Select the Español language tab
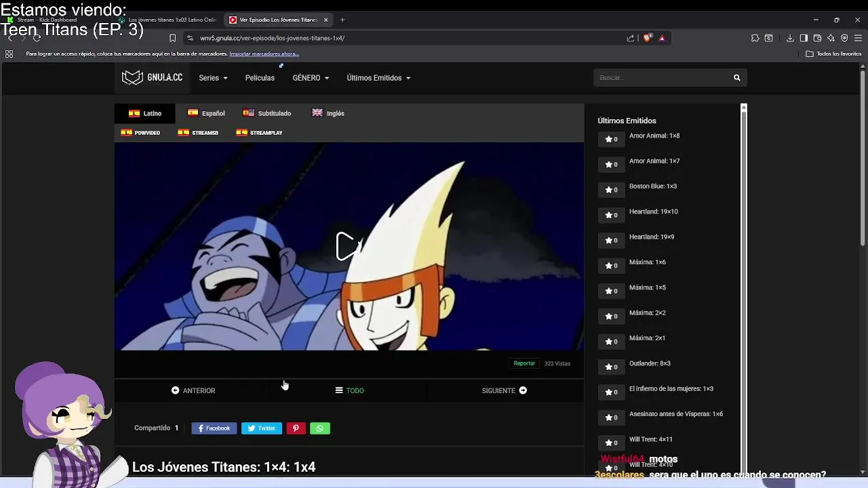The width and height of the screenshot is (868, 488). (206, 113)
